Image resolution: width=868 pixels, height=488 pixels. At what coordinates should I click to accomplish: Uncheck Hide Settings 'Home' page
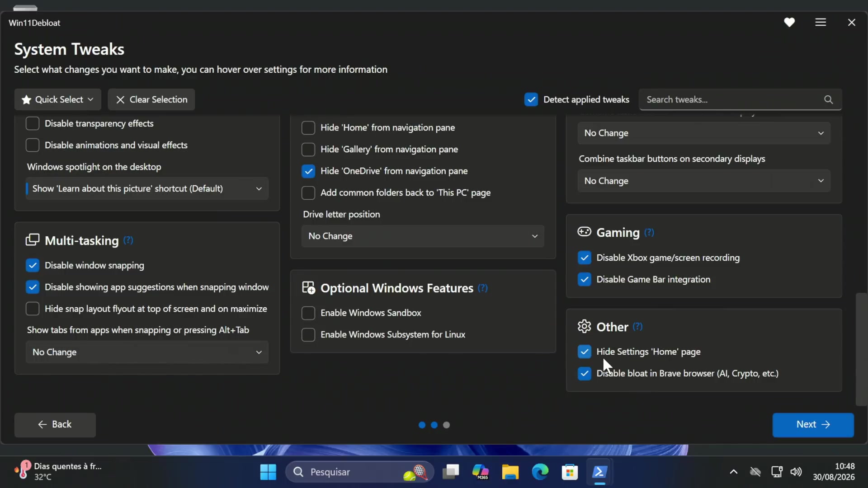(585, 352)
